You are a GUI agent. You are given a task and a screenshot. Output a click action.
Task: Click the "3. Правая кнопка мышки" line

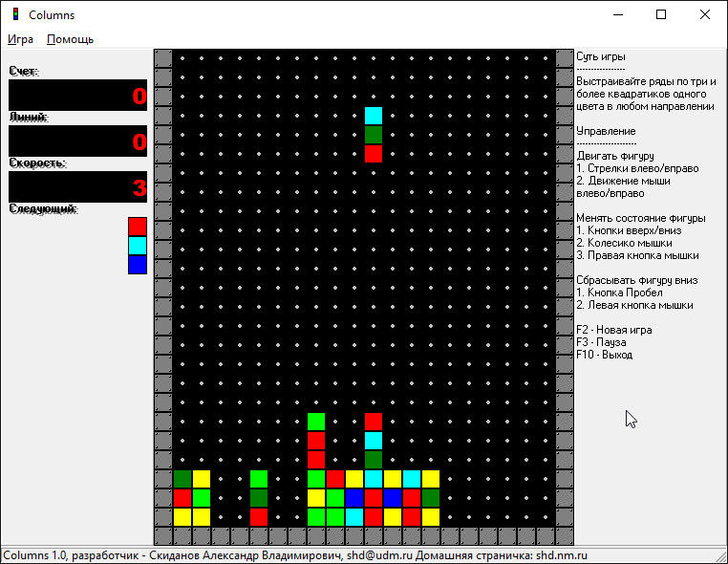pyautogui.click(x=637, y=255)
